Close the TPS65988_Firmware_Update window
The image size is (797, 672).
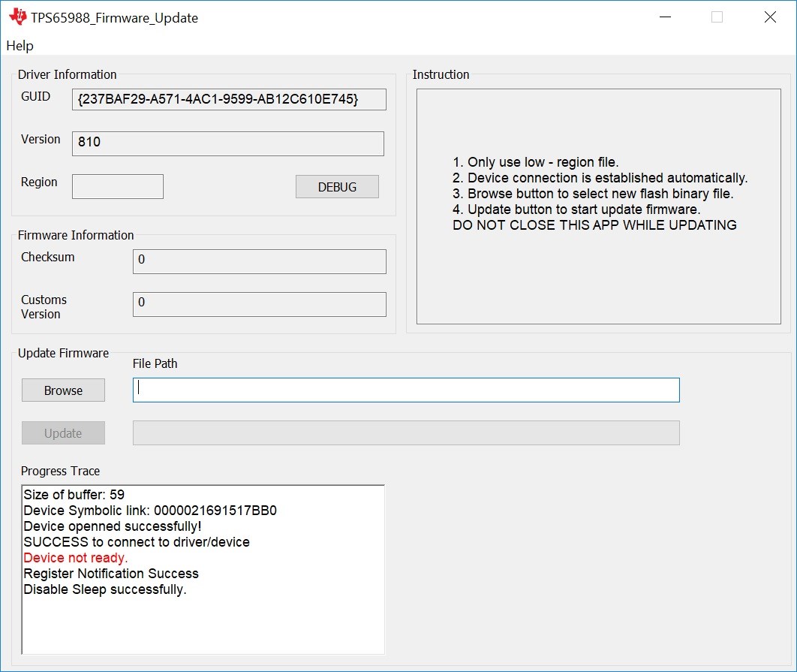(x=770, y=17)
